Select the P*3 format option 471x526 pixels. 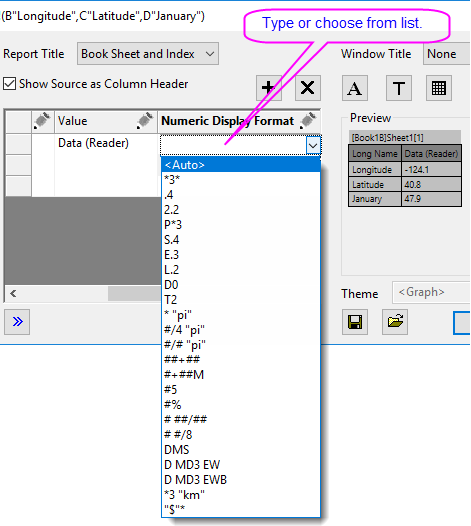click(241, 224)
